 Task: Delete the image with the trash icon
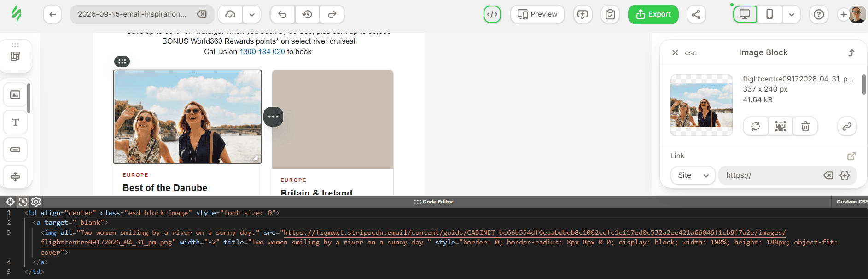pyautogui.click(x=805, y=127)
